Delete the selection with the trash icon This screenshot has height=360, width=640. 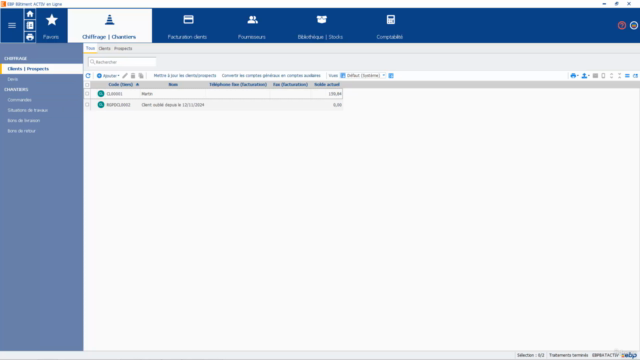[x=133, y=76]
